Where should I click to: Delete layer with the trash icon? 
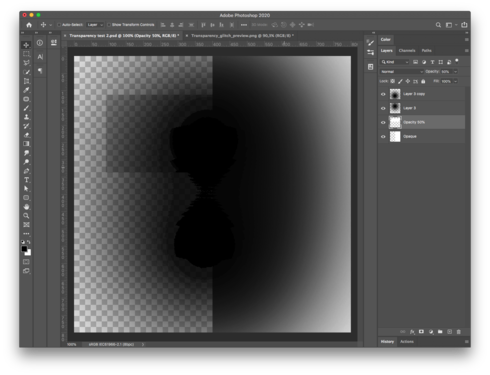[459, 332]
